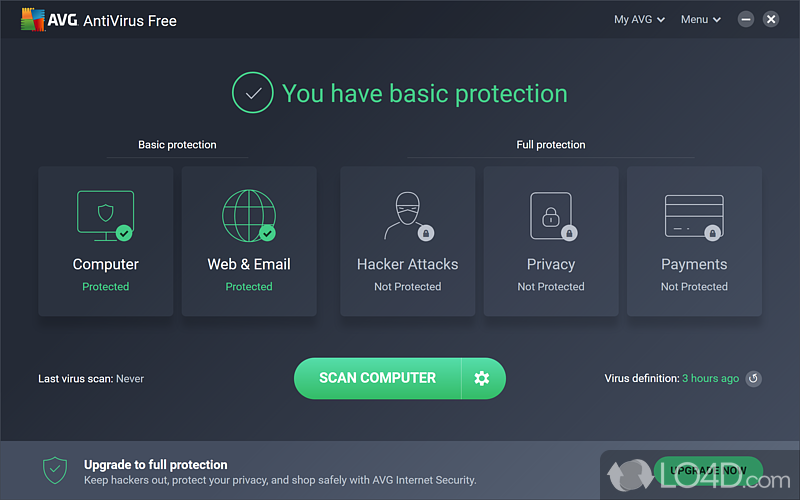Open the Web & Email globe icon
The height and width of the screenshot is (500, 800).
pyautogui.click(x=249, y=215)
